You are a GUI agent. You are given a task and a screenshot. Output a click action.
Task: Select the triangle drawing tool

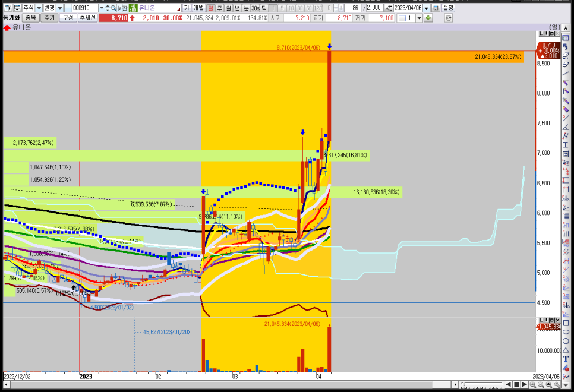pyautogui.click(x=566, y=350)
